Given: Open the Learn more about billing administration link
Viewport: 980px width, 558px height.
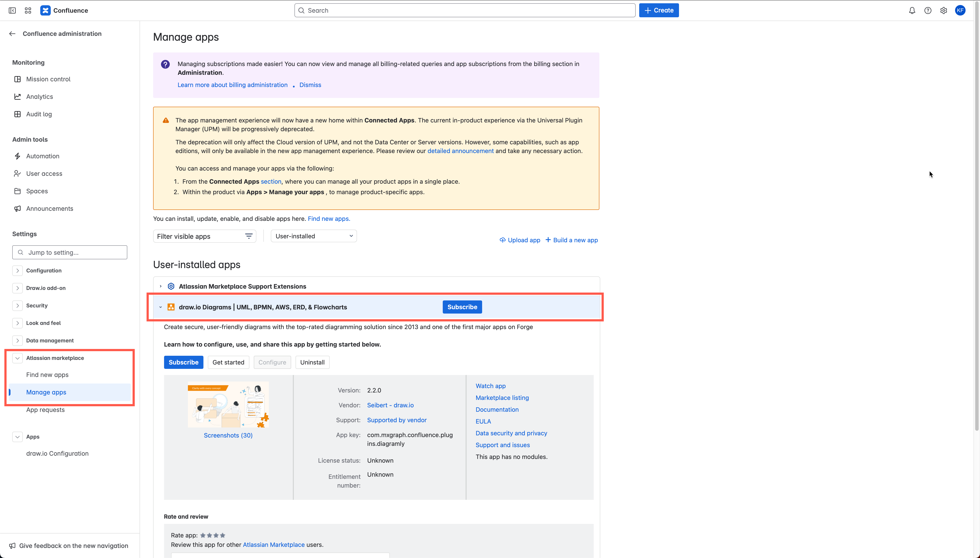Looking at the screenshot, I should point(232,85).
